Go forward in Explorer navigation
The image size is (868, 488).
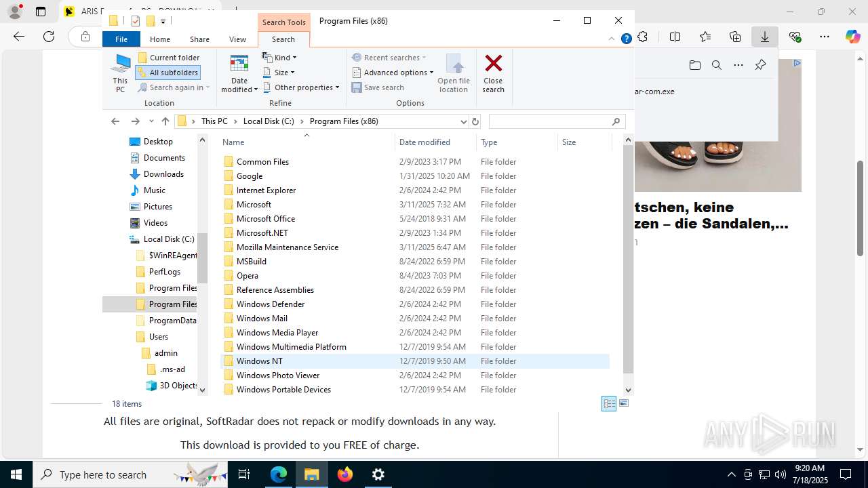pyautogui.click(x=135, y=121)
